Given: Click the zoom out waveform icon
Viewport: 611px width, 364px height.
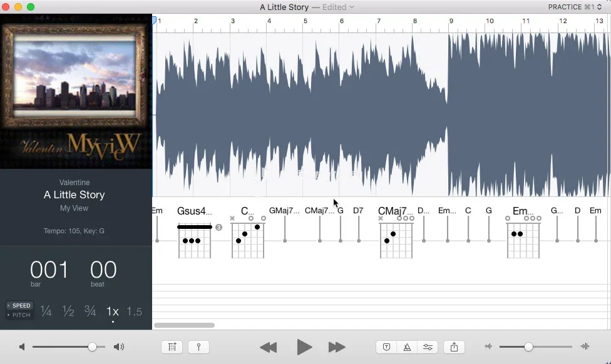Looking at the screenshot, I should click(488, 346).
